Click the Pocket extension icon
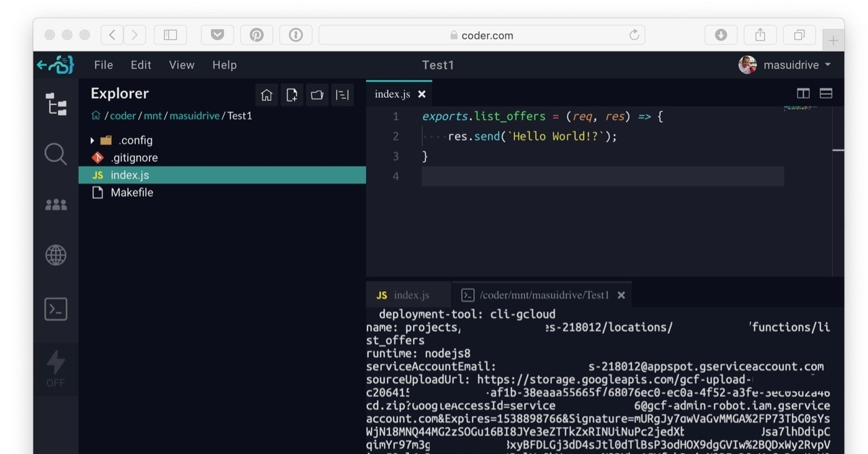This screenshot has width=868, height=454. point(217,35)
